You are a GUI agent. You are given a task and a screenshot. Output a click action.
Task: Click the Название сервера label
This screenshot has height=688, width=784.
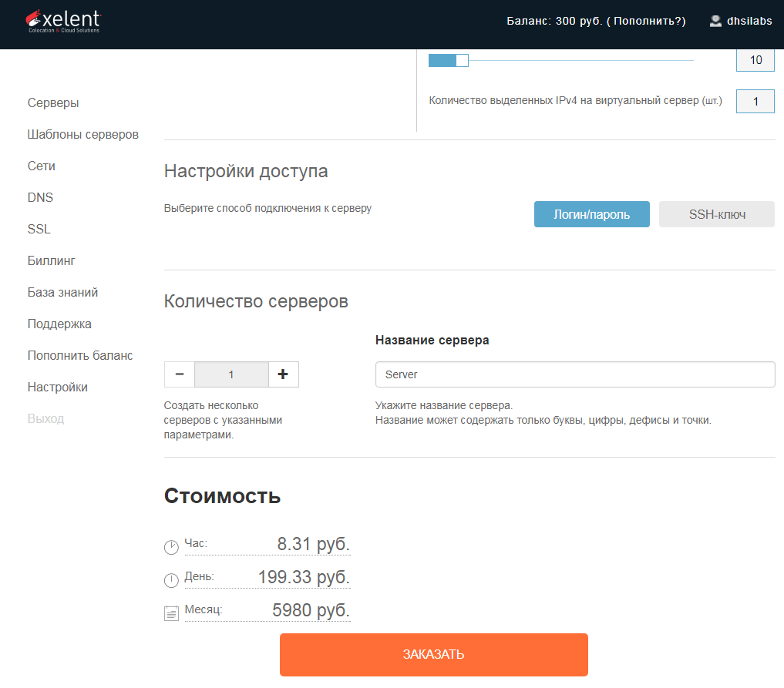pyautogui.click(x=432, y=341)
